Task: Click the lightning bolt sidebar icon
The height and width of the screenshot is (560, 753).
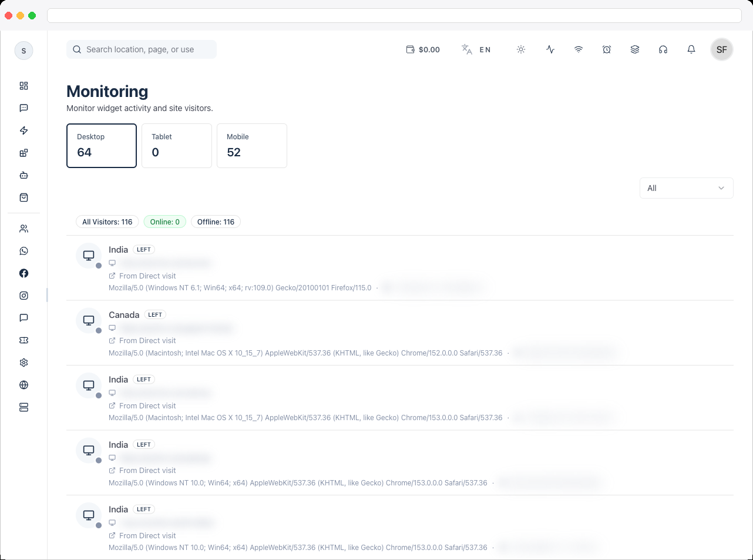Action: point(23,130)
